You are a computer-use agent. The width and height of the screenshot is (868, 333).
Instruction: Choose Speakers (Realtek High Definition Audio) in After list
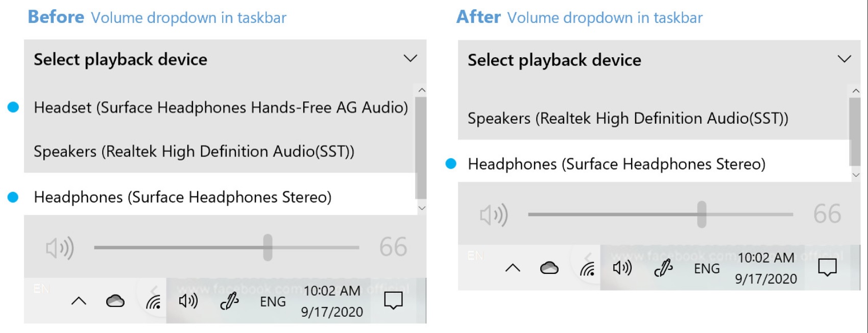click(654, 118)
